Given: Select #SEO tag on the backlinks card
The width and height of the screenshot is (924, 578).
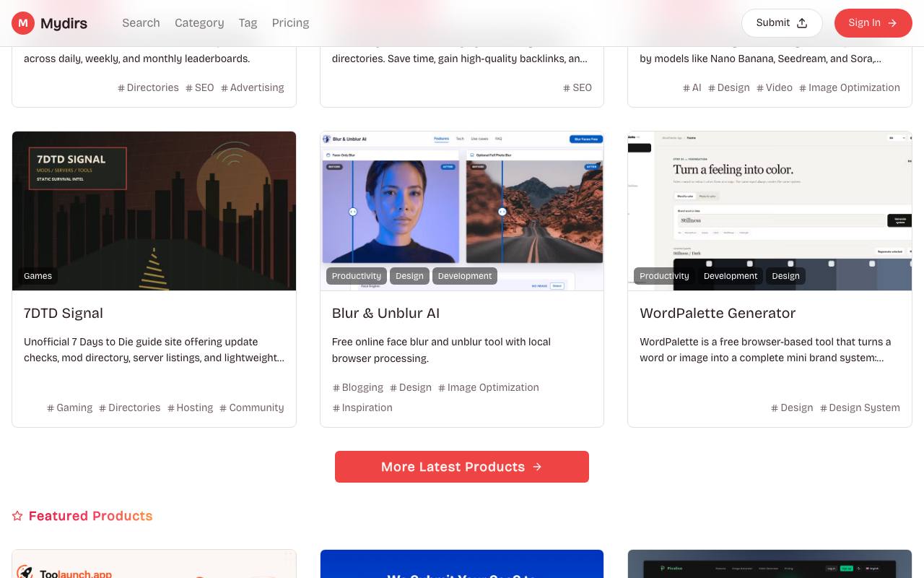Looking at the screenshot, I should (577, 87).
